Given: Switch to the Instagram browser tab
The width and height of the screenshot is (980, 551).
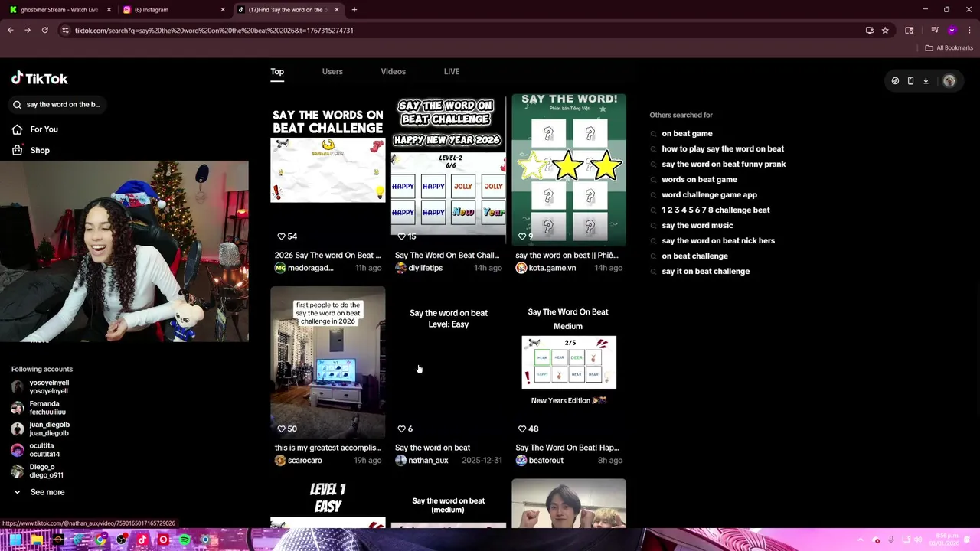Looking at the screenshot, I should click(x=175, y=10).
